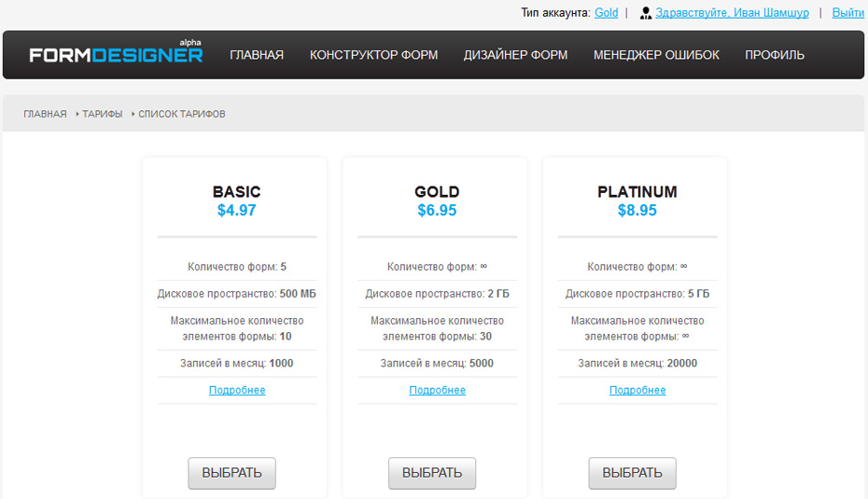The image size is (868, 499).
Task: Click the PLATINUM plan price $8.95
Action: 637,211
